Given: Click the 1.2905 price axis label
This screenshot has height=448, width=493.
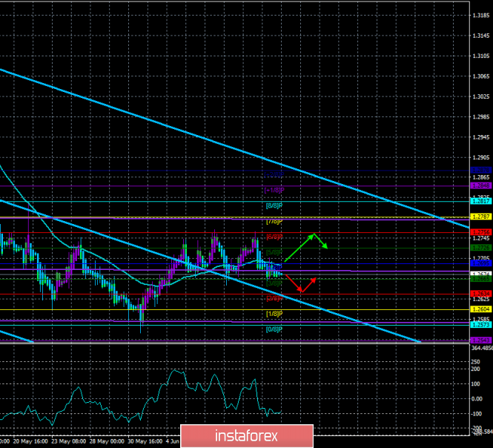Looking at the screenshot, I should click(481, 157).
